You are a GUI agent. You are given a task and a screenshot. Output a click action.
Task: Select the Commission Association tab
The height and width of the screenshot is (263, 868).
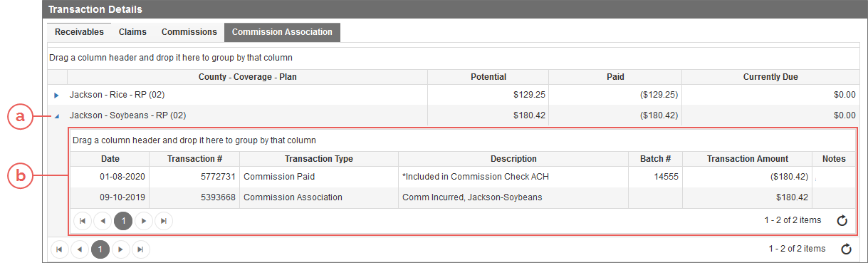pos(282,32)
